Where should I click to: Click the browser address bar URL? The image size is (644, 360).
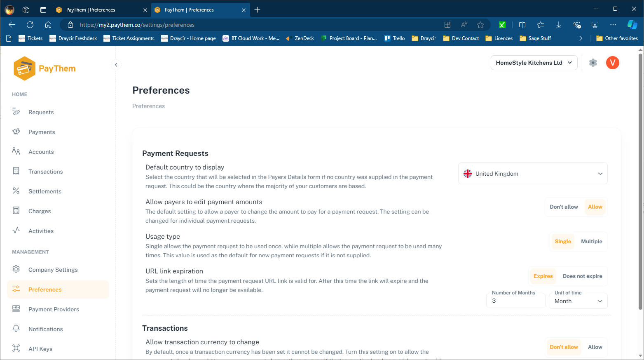(137, 25)
